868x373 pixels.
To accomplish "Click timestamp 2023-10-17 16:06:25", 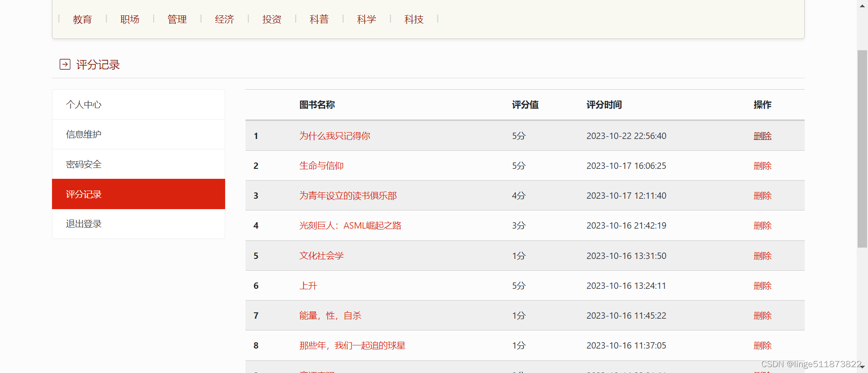I will [x=626, y=166].
